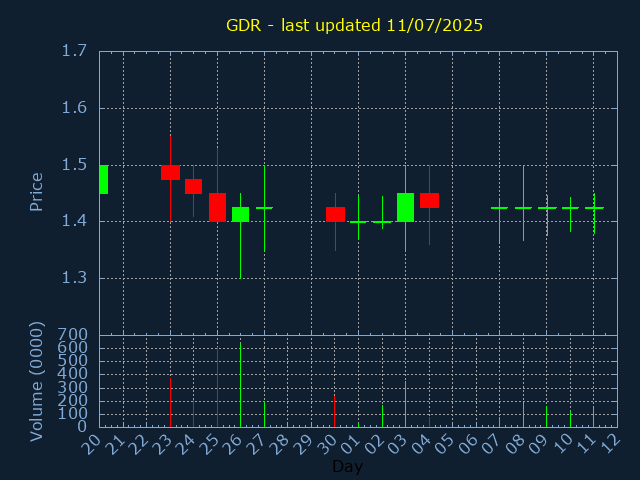The image size is (640, 480).
Task: Select day label "07" on the x-axis
Action: coord(491,444)
